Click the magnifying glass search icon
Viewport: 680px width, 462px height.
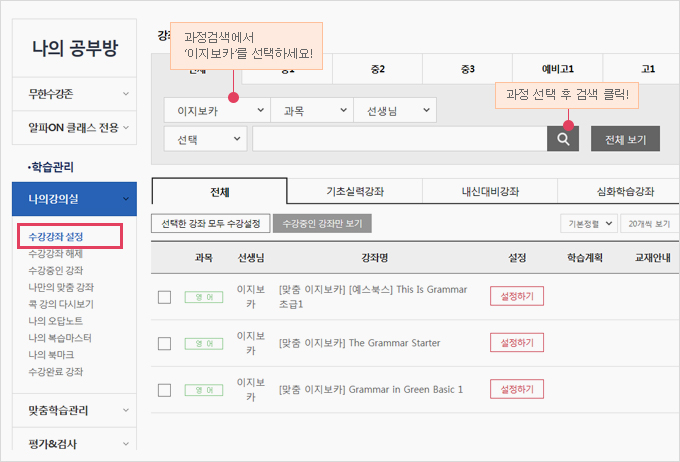563,139
